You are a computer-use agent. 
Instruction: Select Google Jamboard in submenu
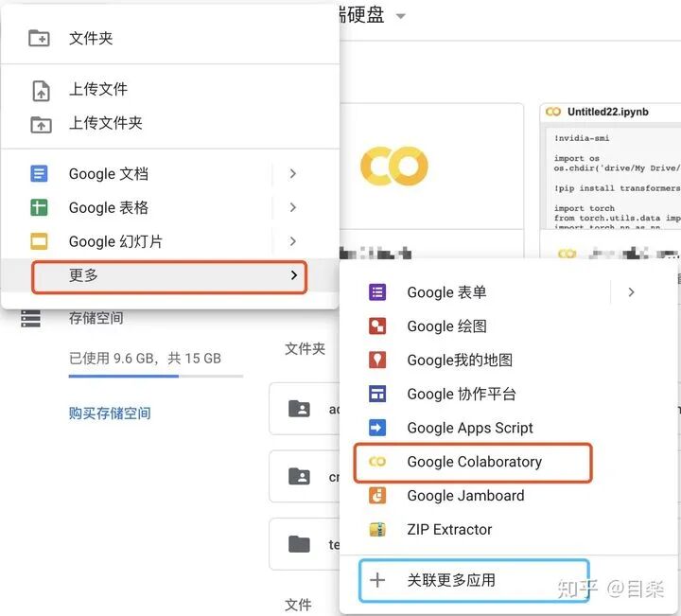point(508,496)
